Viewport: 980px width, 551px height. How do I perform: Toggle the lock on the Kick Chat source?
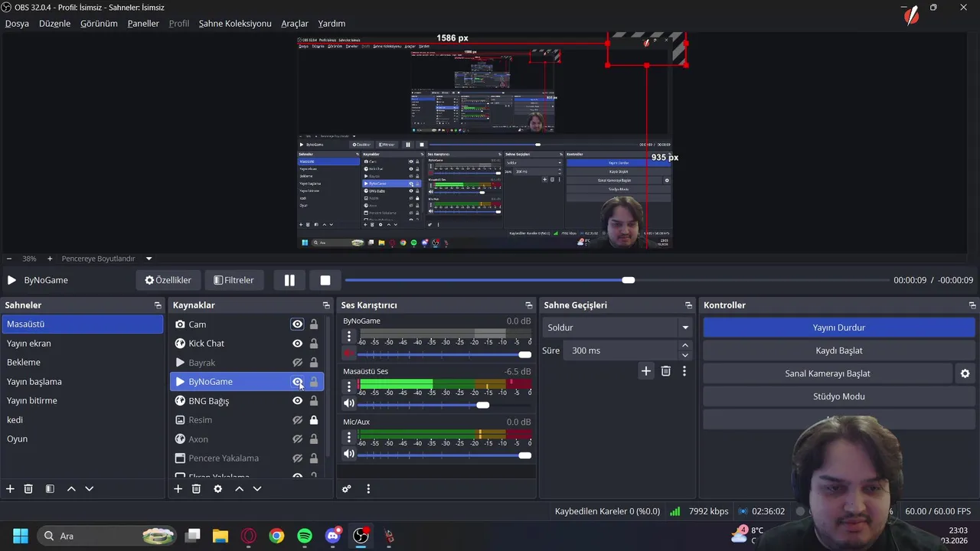pos(314,344)
